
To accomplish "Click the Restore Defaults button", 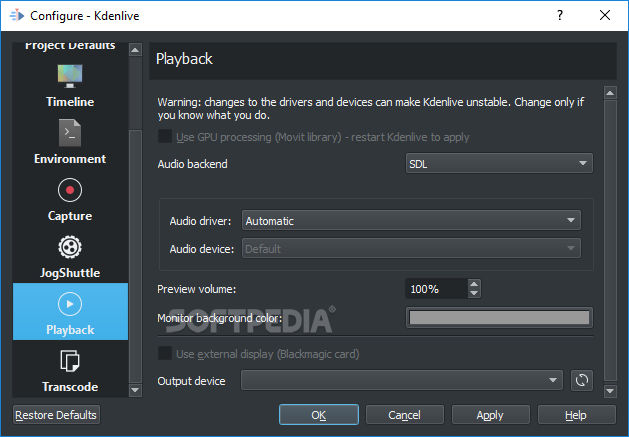I will tap(56, 415).
